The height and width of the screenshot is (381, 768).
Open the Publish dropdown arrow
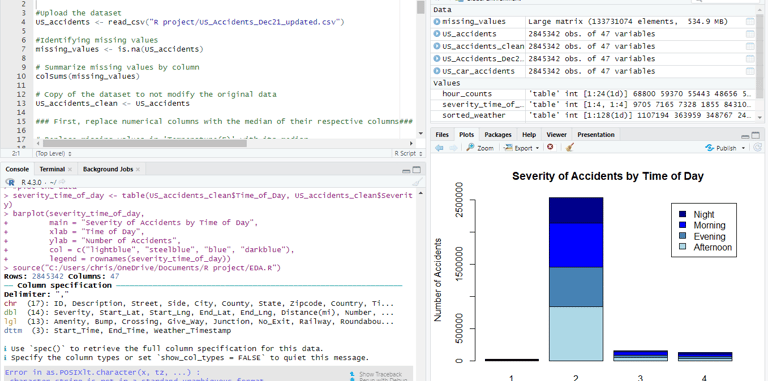point(743,148)
